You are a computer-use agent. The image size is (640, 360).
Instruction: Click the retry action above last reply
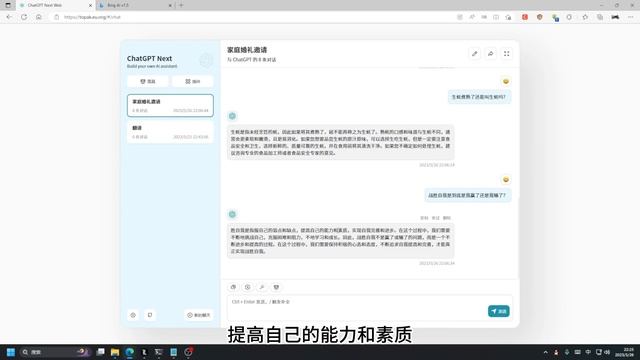pos(436,218)
